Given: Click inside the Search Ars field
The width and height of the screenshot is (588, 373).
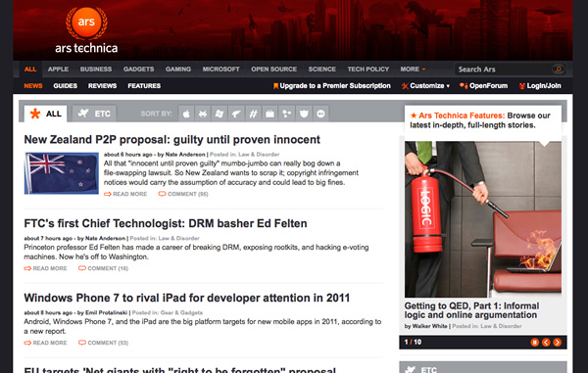Looking at the screenshot, I should pos(504,69).
